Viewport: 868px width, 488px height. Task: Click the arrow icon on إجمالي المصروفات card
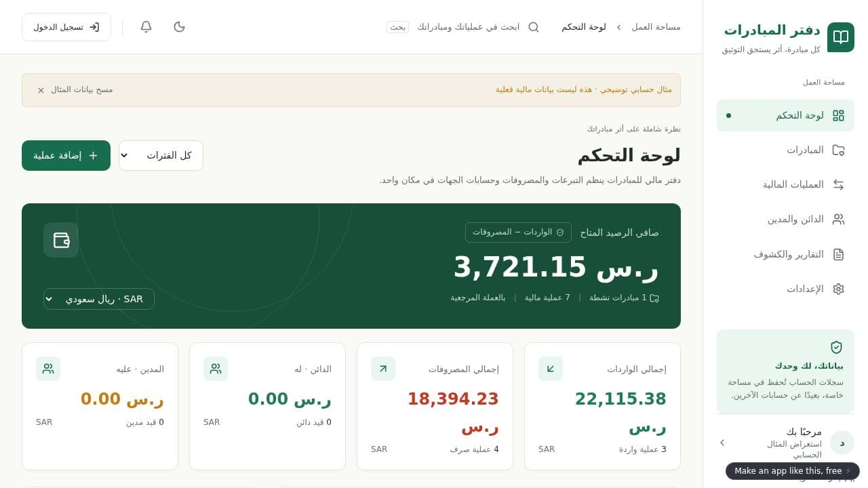tap(383, 369)
